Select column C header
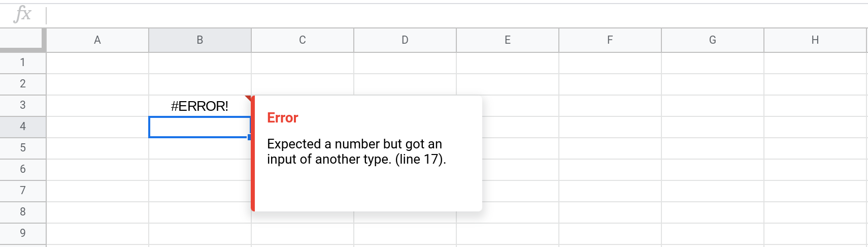The height and width of the screenshot is (247, 868). click(x=303, y=40)
